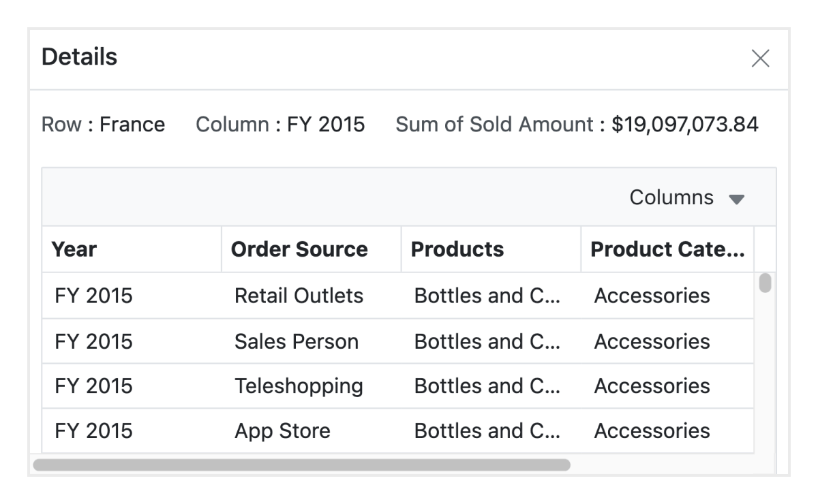Screen dimensions: 818x504
Task: Click the Sales Person table row
Action: tap(296, 341)
